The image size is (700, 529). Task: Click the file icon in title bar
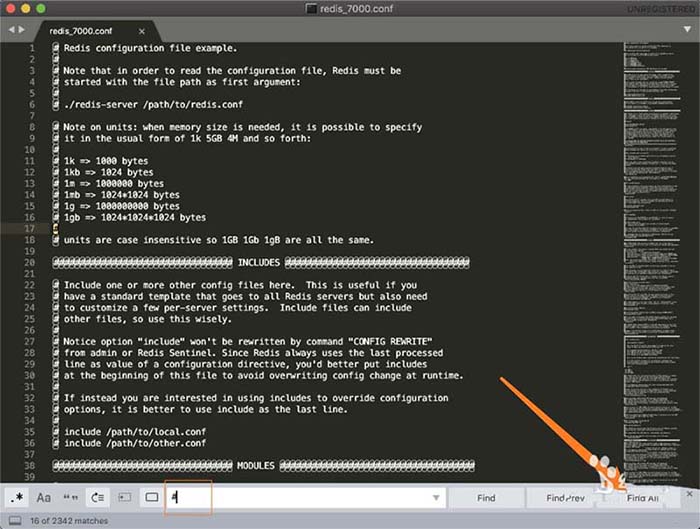tap(313, 9)
